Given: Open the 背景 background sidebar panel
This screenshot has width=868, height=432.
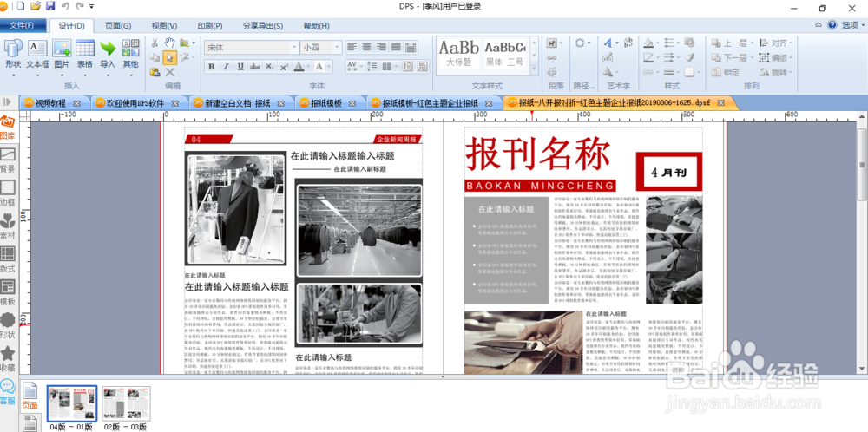Looking at the screenshot, I should pyautogui.click(x=7, y=161).
